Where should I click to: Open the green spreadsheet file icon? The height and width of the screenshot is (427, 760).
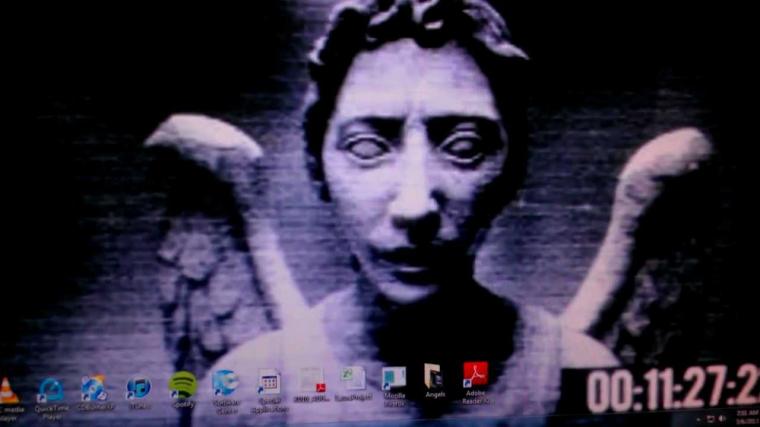click(x=353, y=379)
